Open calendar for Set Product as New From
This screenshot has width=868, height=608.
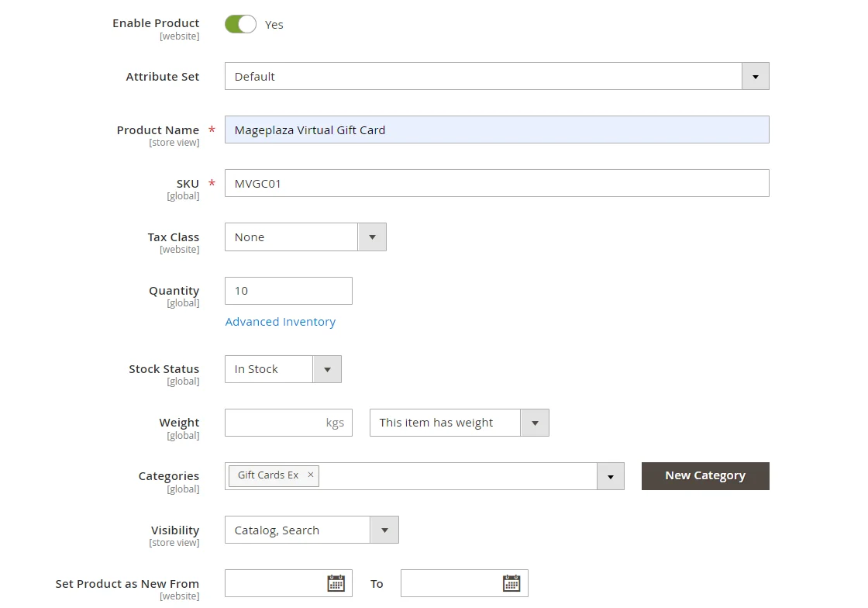[x=336, y=583]
